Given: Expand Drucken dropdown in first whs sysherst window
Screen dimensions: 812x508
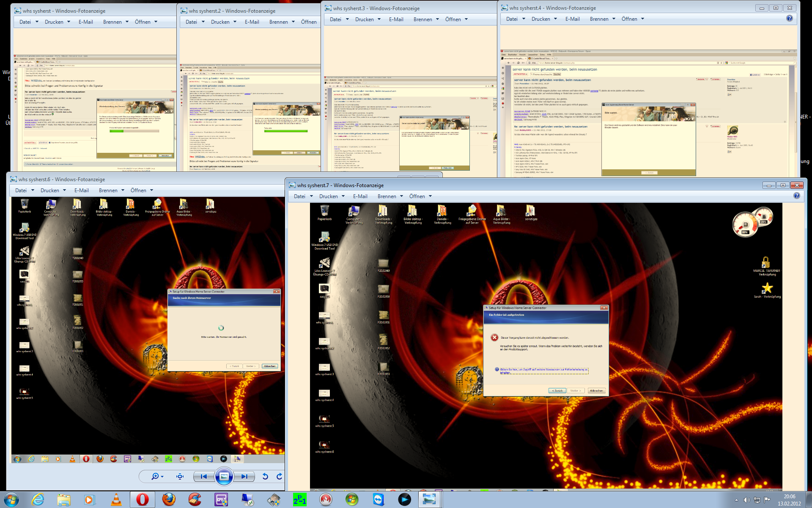Looking at the screenshot, I should [x=69, y=22].
